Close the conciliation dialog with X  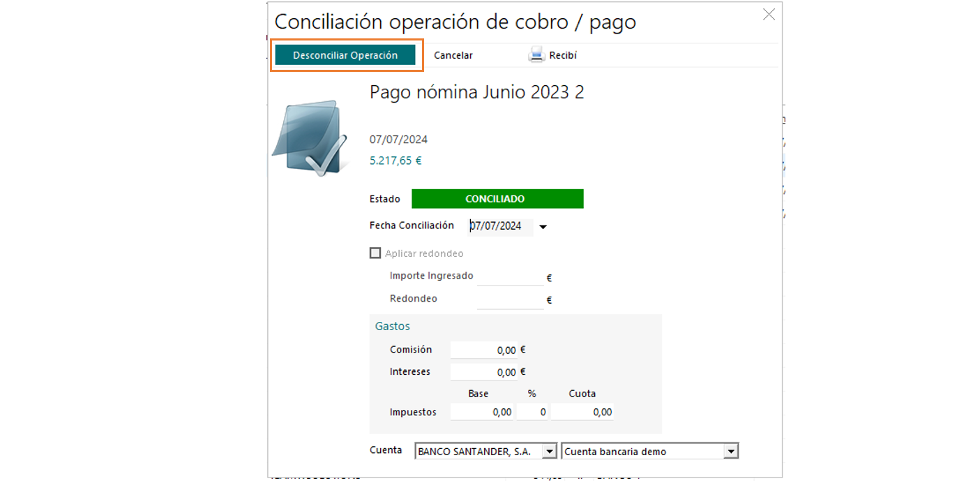coord(769,15)
